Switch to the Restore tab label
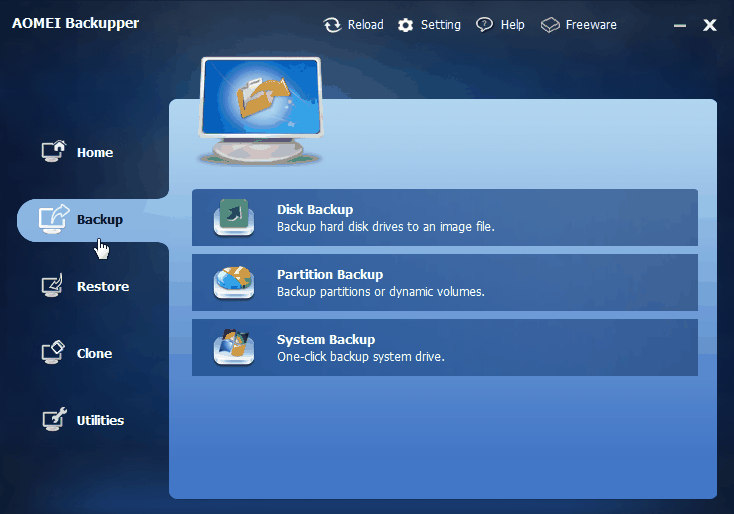Image resolution: width=734 pixels, height=514 pixels. tap(103, 286)
